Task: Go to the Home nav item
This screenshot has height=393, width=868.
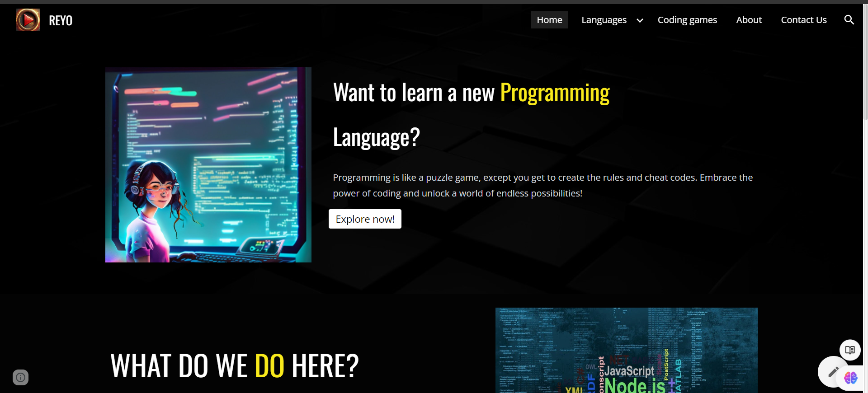Action: click(549, 20)
